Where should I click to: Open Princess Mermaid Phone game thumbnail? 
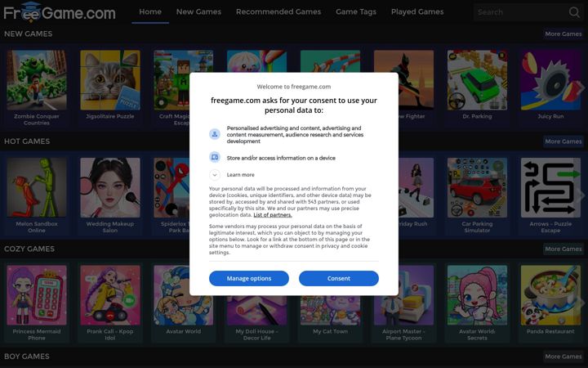click(x=37, y=295)
